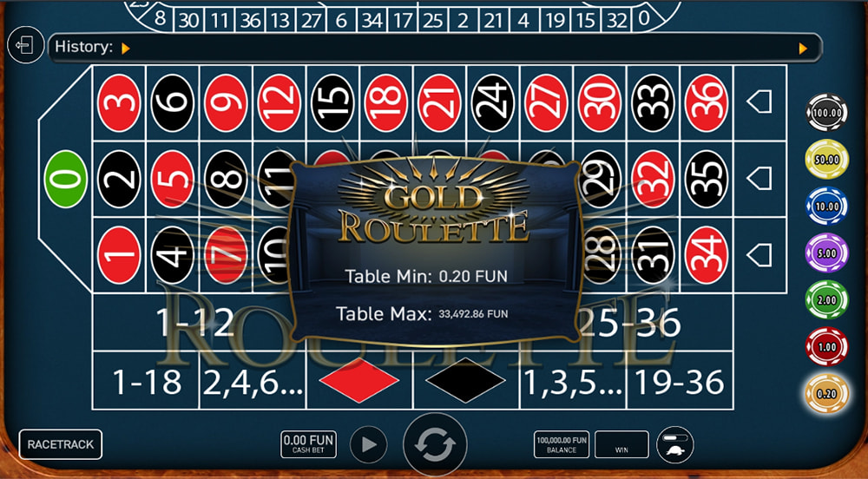868x479 pixels.
Task: Select the black 100.00 chip
Action: 826,112
